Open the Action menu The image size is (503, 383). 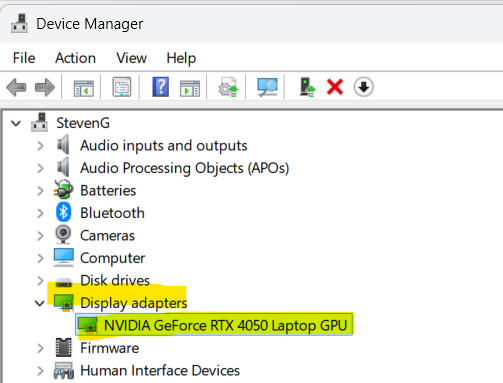point(75,58)
